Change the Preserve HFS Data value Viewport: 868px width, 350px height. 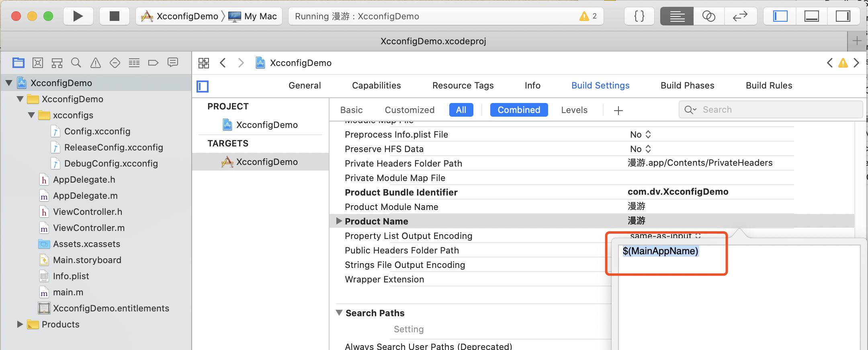641,149
